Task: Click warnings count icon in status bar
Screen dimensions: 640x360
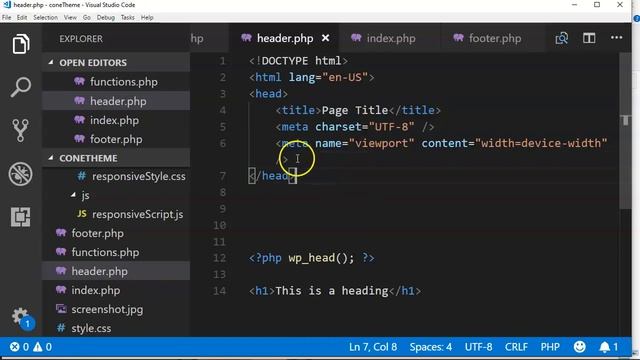Action: click(x=42, y=347)
